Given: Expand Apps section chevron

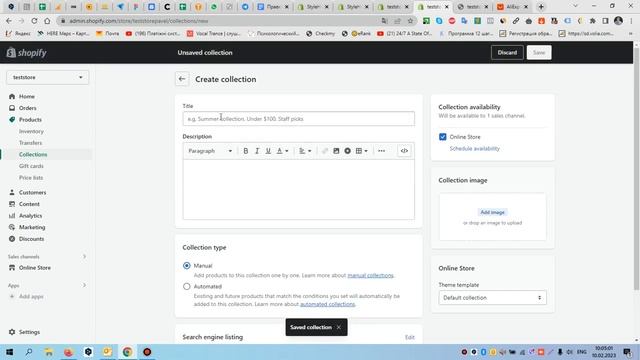Looking at the screenshot, I should (84, 285).
